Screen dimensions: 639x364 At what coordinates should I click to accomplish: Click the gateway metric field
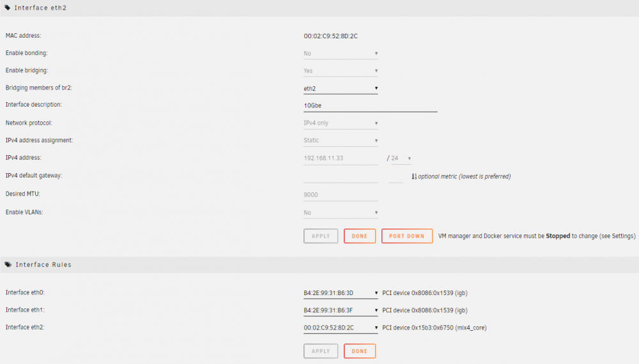click(396, 177)
